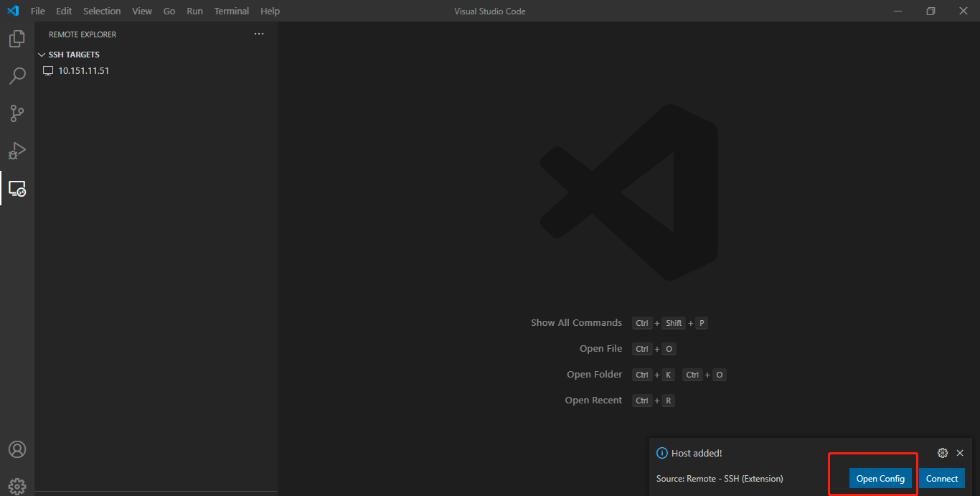The width and height of the screenshot is (980, 496).
Task: Click the VS Code logo in title bar
Action: (x=12, y=11)
